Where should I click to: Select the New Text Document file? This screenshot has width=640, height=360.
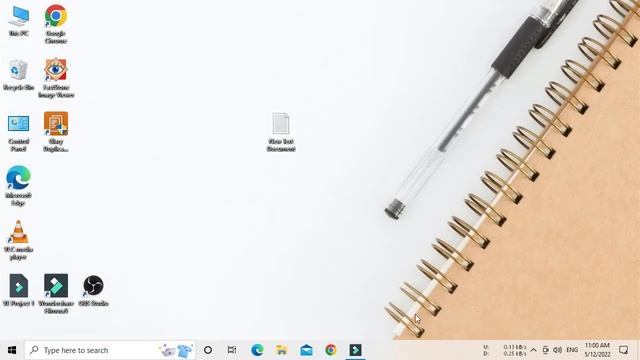click(x=281, y=132)
